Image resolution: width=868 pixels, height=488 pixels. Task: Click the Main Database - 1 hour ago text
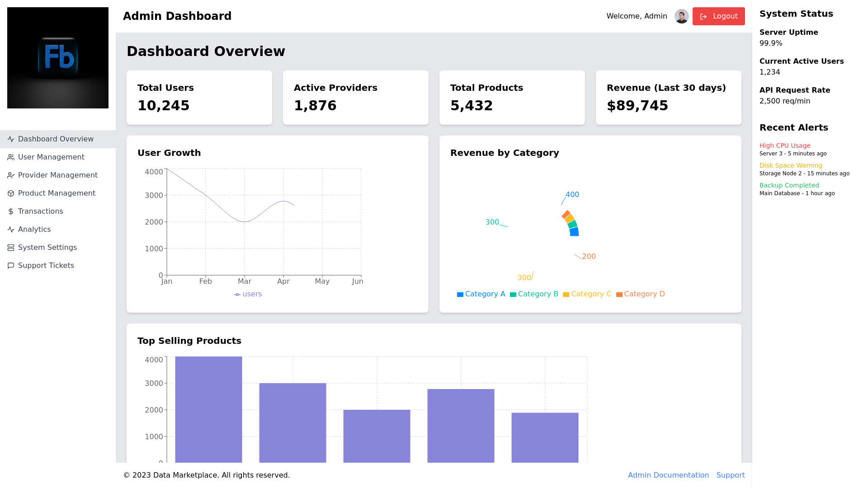pos(797,193)
